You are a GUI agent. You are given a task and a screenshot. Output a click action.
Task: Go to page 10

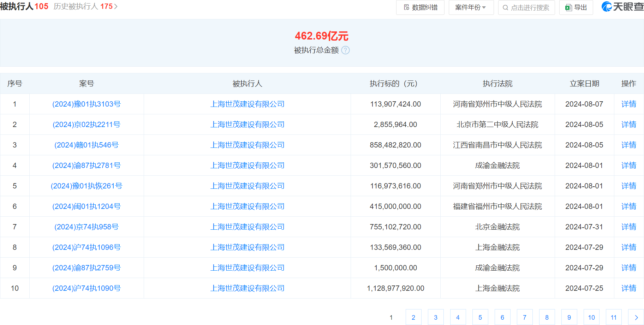591,317
